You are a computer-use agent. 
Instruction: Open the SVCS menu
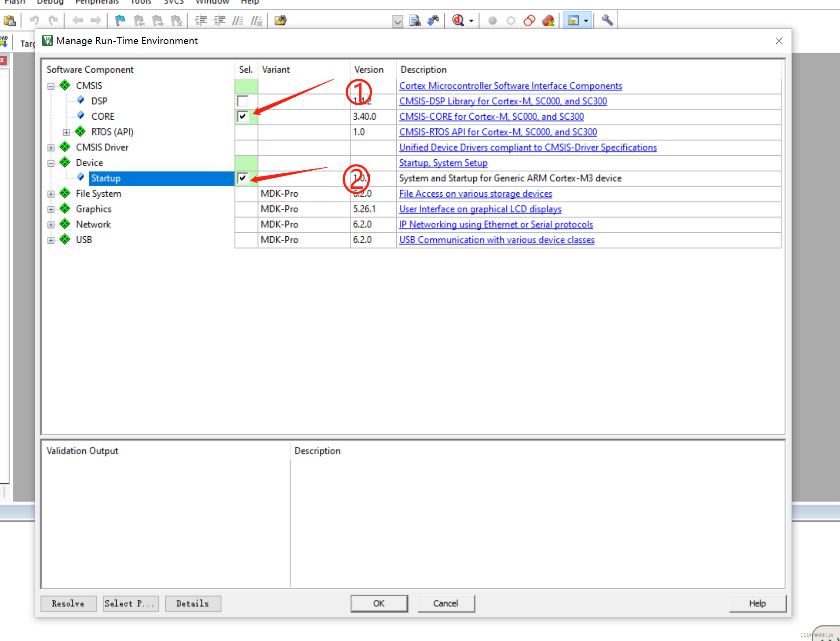(x=174, y=2)
